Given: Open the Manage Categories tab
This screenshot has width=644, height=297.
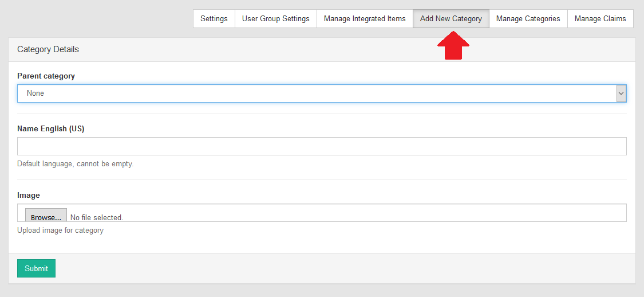Looking at the screenshot, I should pyautogui.click(x=528, y=18).
